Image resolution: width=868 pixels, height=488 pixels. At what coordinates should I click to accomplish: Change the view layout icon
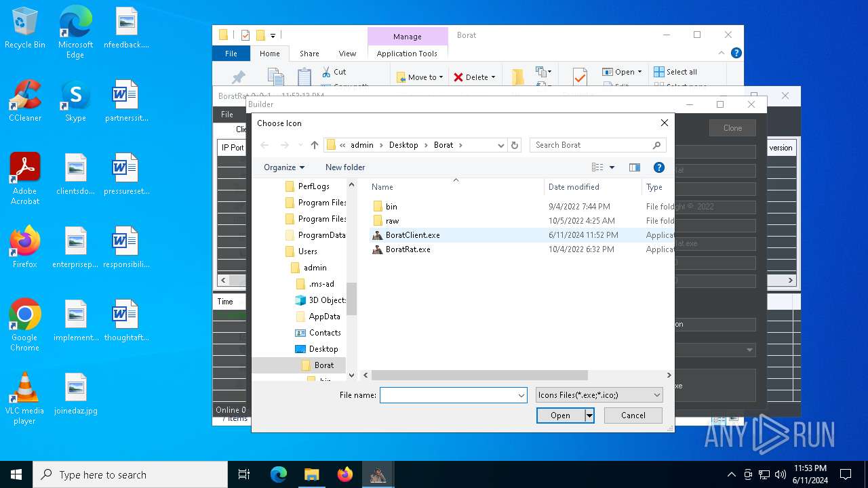click(597, 167)
